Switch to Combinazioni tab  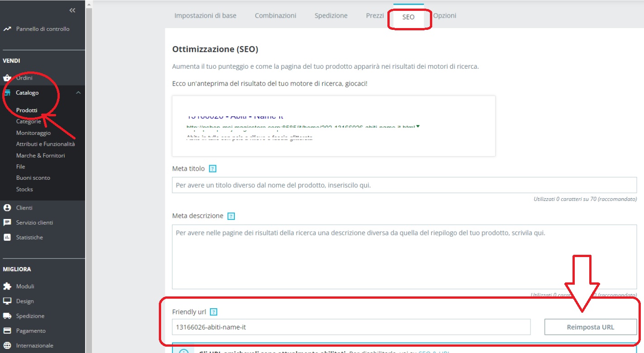coord(276,16)
